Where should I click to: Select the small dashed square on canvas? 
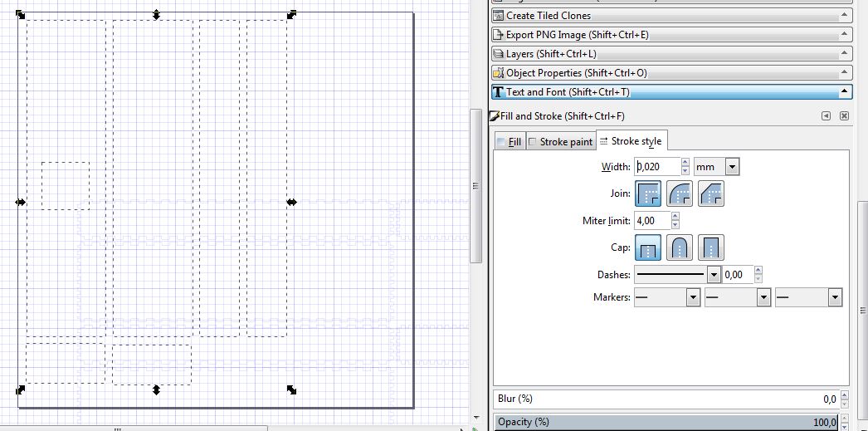coord(66,186)
